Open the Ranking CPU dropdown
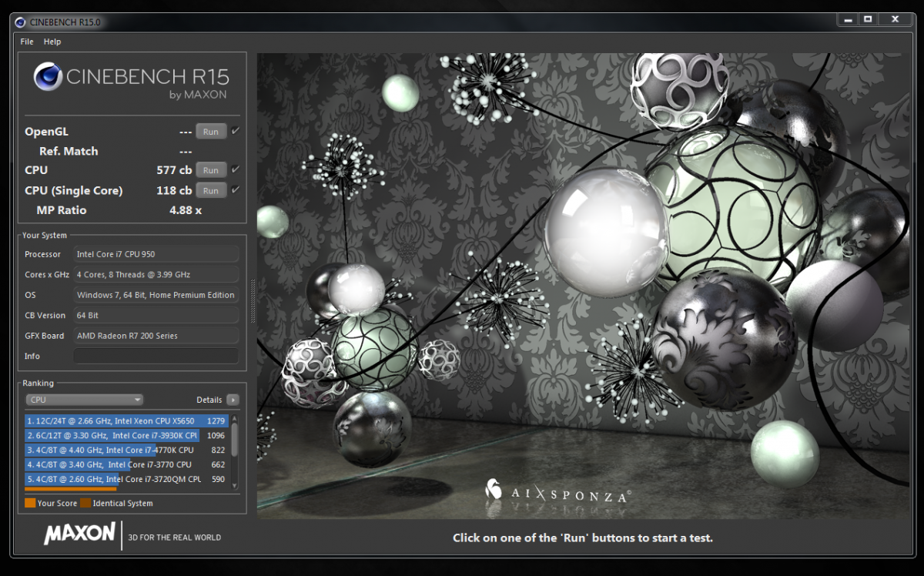The height and width of the screenshot is (576, 924). pyautogui.click(x=85, y=400)
